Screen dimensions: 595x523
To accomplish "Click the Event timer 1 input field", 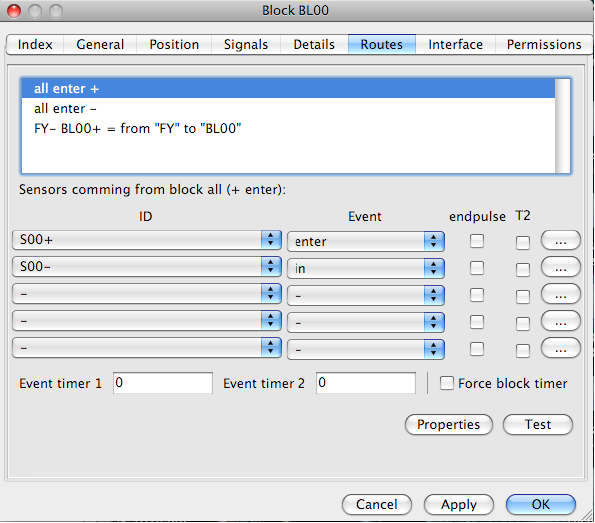I will tap(162, 383).
